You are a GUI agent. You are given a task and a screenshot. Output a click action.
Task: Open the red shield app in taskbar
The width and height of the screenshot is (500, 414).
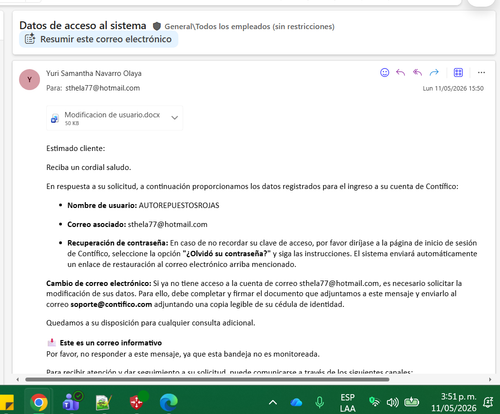(x=137, y=402)
